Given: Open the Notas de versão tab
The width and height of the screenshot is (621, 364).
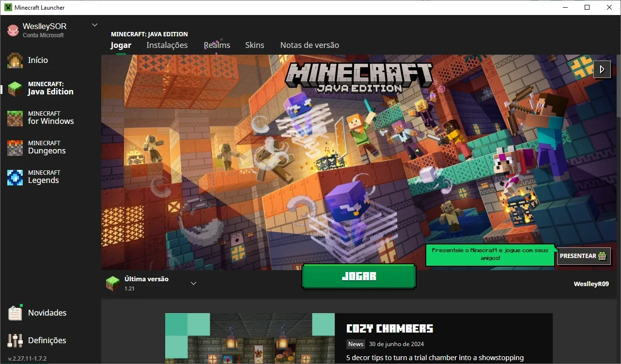Looking at the screenshot, I should click(x=310, y=45).
